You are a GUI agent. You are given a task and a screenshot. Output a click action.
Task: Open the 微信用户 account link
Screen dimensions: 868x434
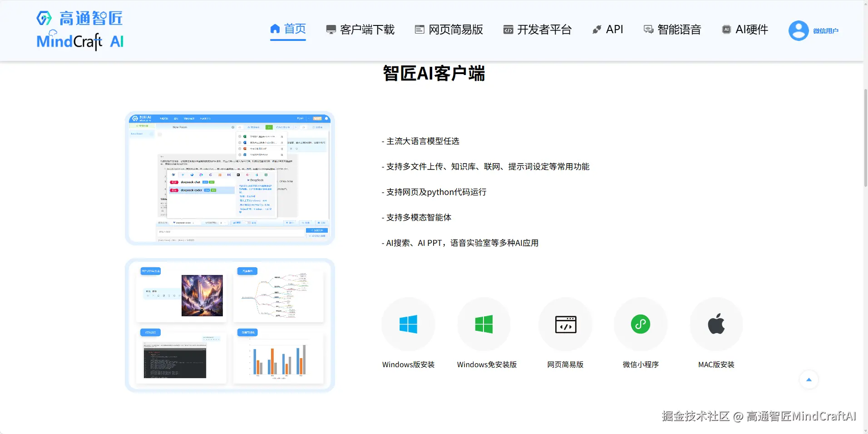826,31
